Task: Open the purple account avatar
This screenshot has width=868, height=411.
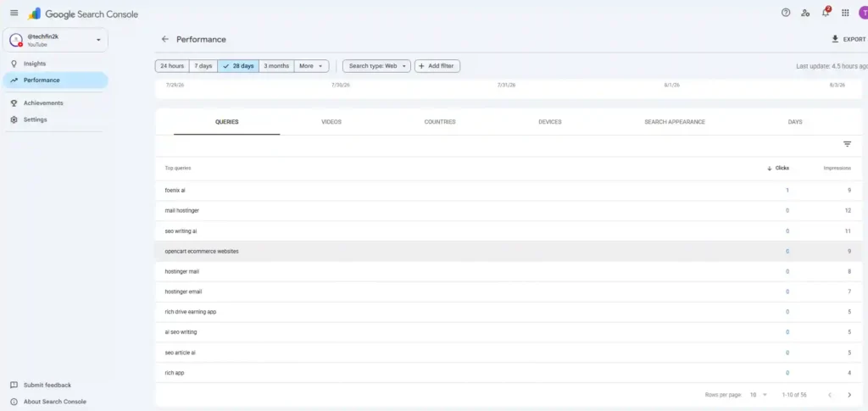Action: pyautogui.click(x=863, y=13)
